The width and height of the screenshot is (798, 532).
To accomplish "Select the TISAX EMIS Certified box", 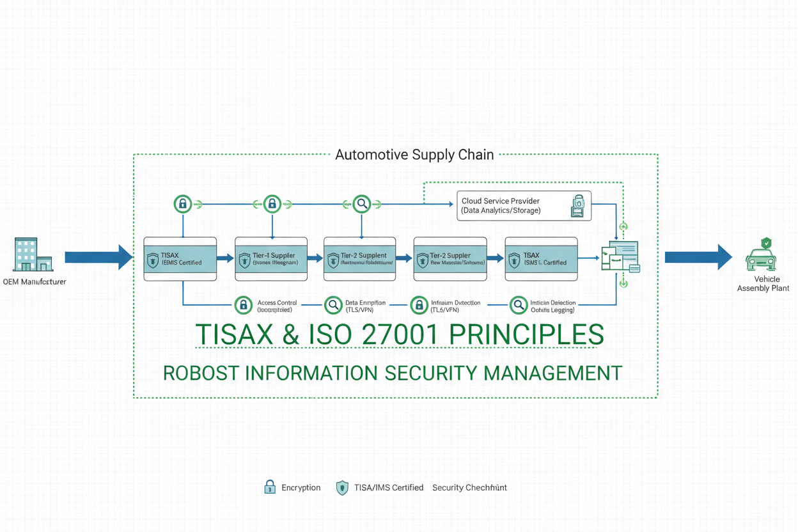I will coord(180,259).
